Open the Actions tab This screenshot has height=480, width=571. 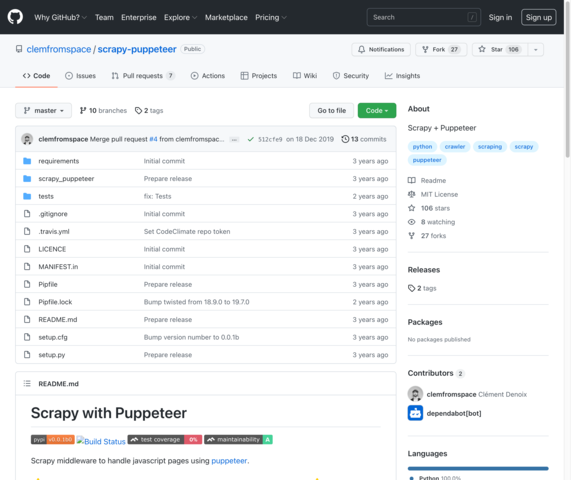[208, 76]
